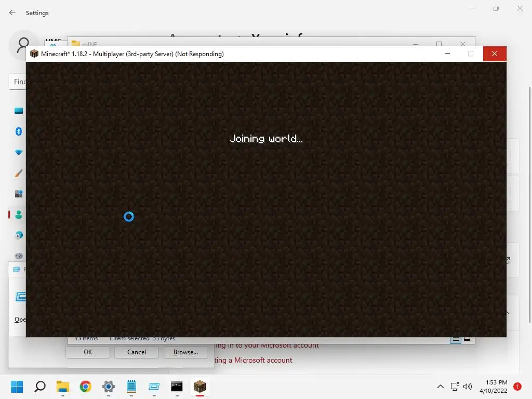532x399 pixels.
Task: Open Bluetooth & devices icon in Settings sidebar
Action: coord(19,131)
